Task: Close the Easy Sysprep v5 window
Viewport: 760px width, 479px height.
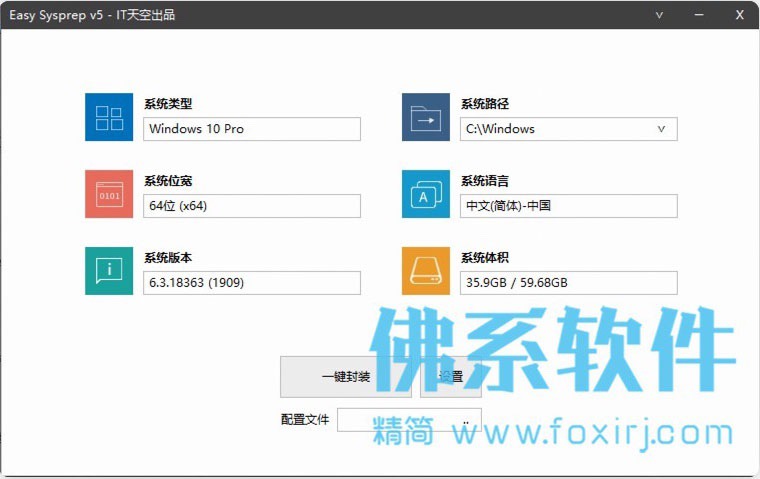Action: 740,15
